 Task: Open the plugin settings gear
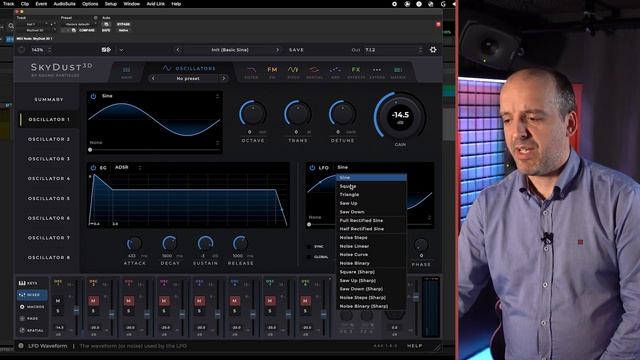tap(433, 50)
